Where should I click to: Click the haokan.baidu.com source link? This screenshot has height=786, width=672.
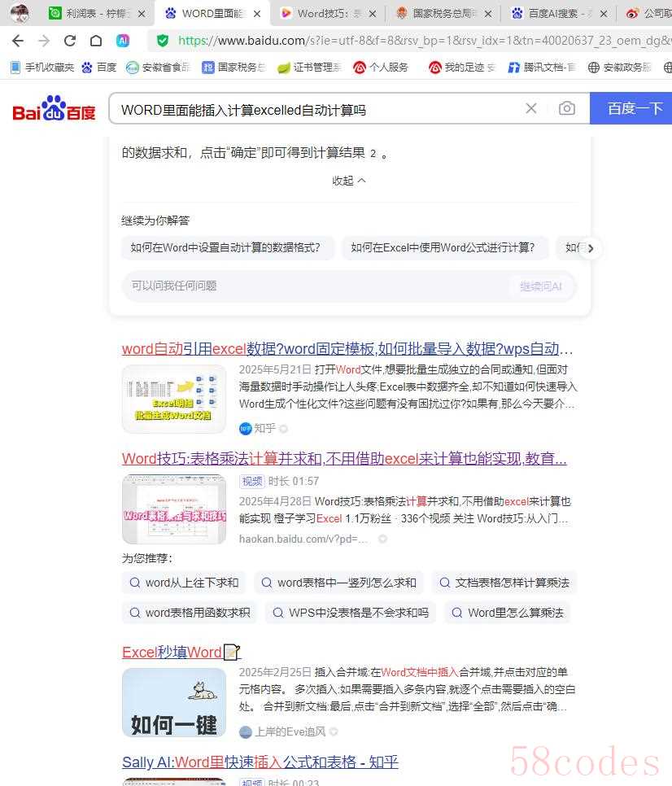point(303,539)
